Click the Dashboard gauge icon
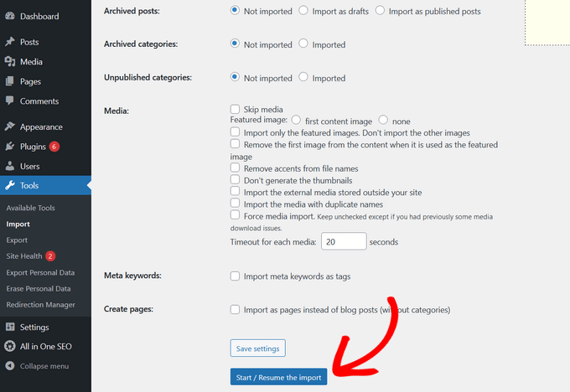 tap(10, 16)
